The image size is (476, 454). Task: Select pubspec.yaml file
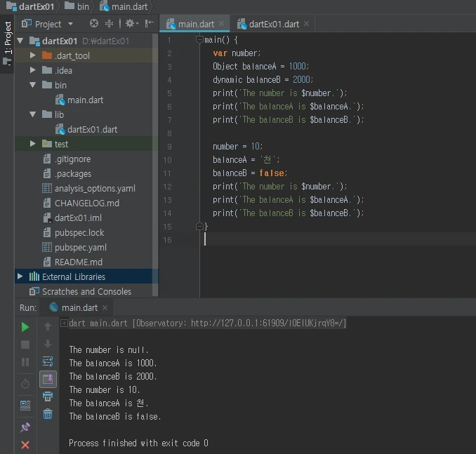(x=74, y=247)
